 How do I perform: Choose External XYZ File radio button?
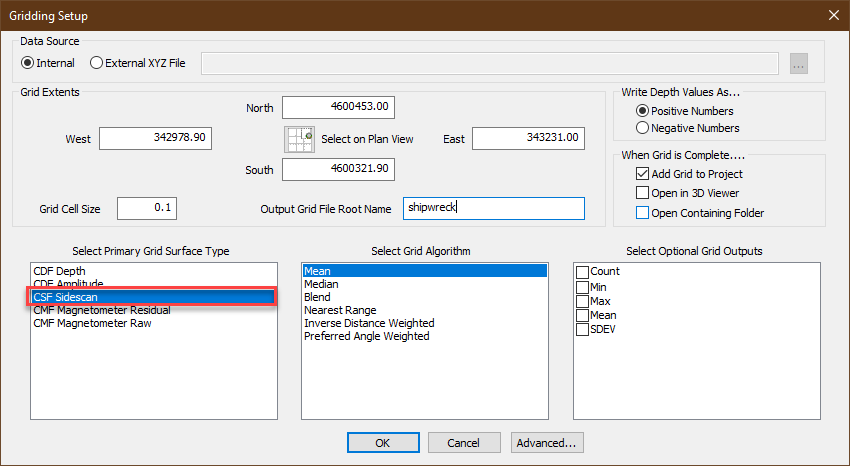pyautogui.click(x=97, y=63)
